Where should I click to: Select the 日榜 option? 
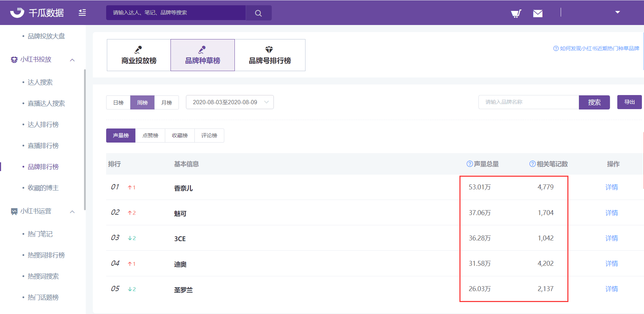coord(118,102)
